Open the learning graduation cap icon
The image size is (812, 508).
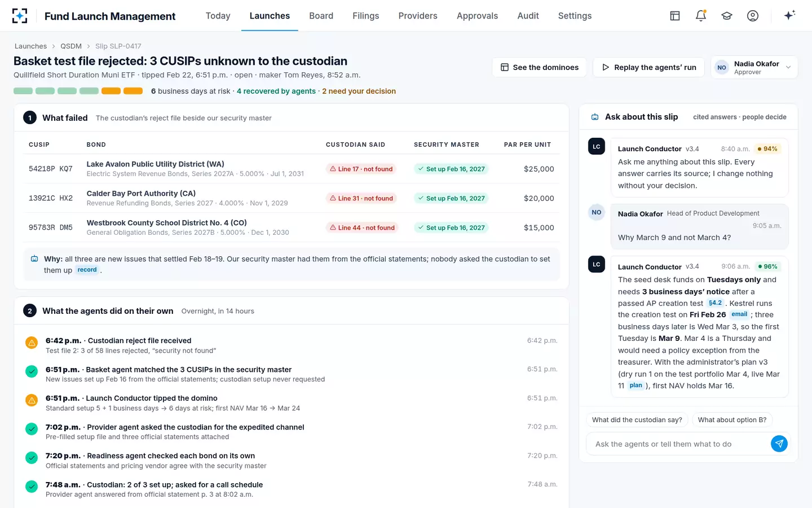pyautogui.click(x=727, y=16)
